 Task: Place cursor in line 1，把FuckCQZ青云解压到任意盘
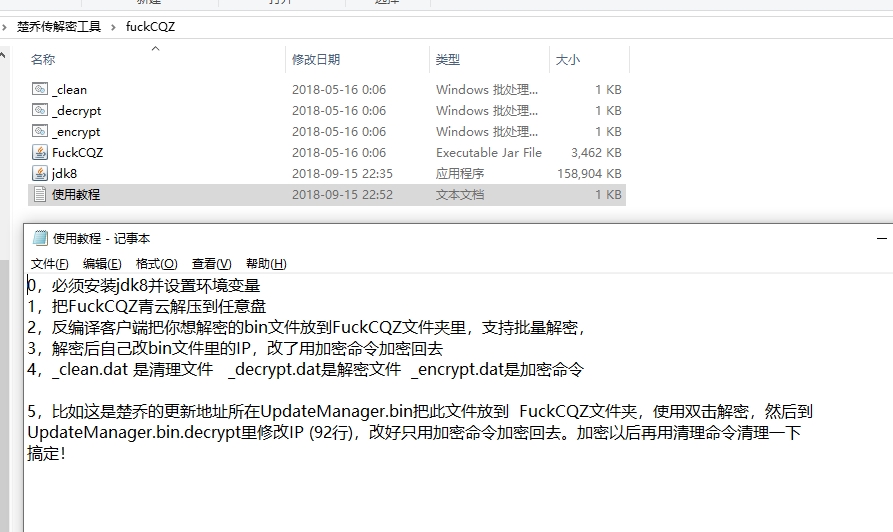146,306
